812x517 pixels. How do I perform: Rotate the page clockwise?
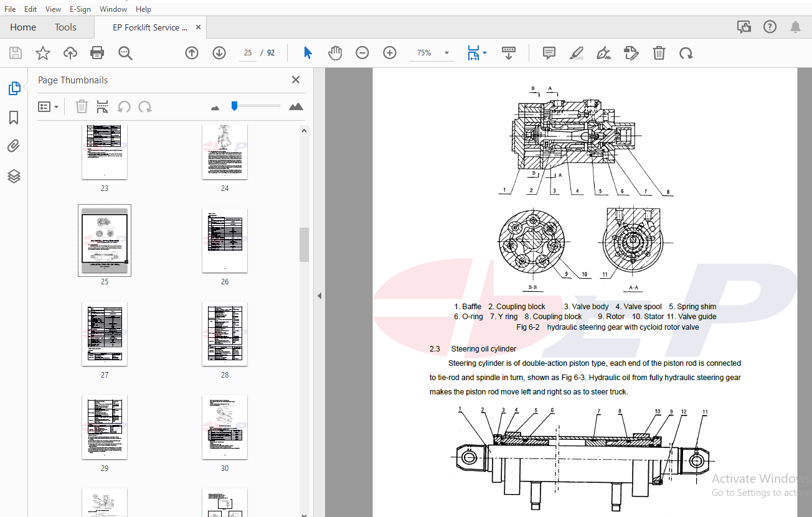[x=686, y=53]
